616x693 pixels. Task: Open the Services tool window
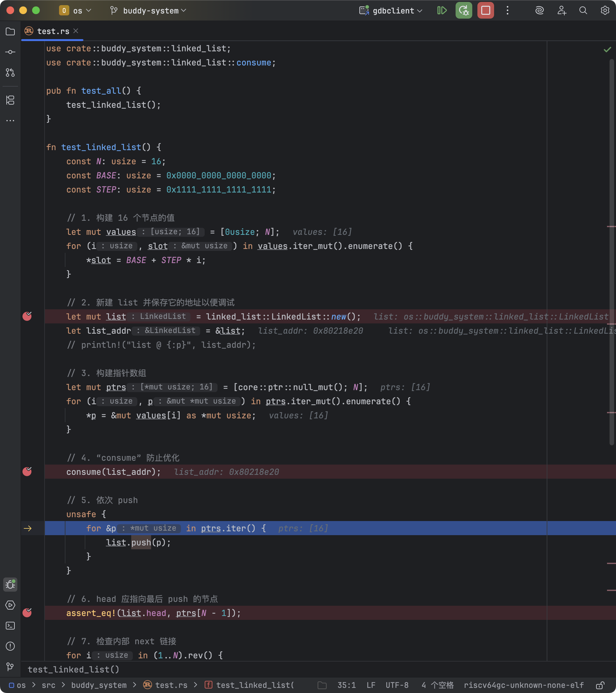[x=10, y=605]
